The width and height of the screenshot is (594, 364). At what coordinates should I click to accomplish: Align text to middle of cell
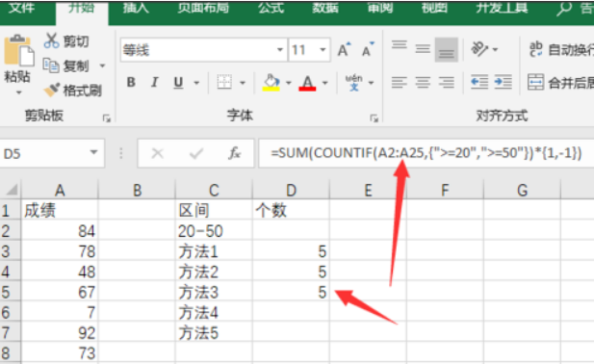coord(423,49)
